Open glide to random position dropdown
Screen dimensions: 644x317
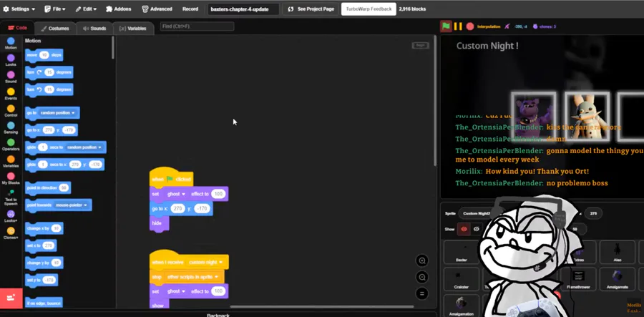[84, 147]
